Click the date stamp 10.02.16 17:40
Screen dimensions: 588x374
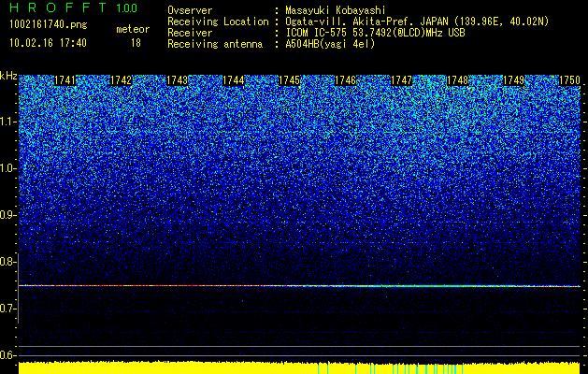(48, 43)
